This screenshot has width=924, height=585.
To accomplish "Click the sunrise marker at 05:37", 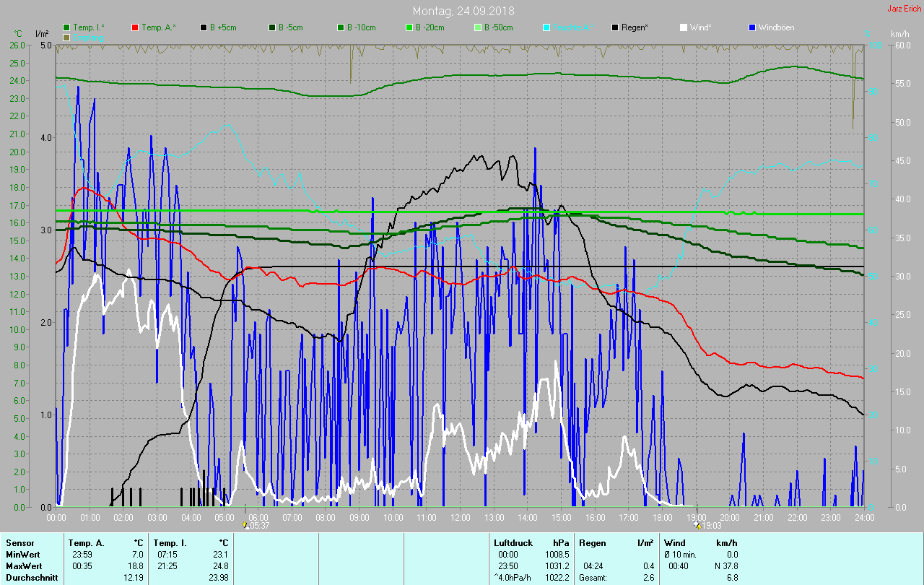I will pyautogui.click(x=245, y=526).
